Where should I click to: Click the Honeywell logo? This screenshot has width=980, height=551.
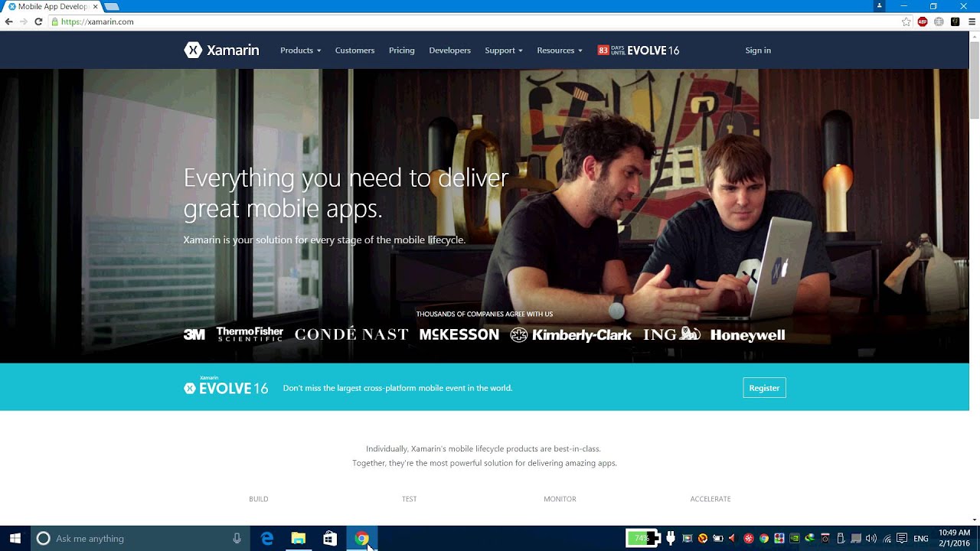[x=747, y=334]
